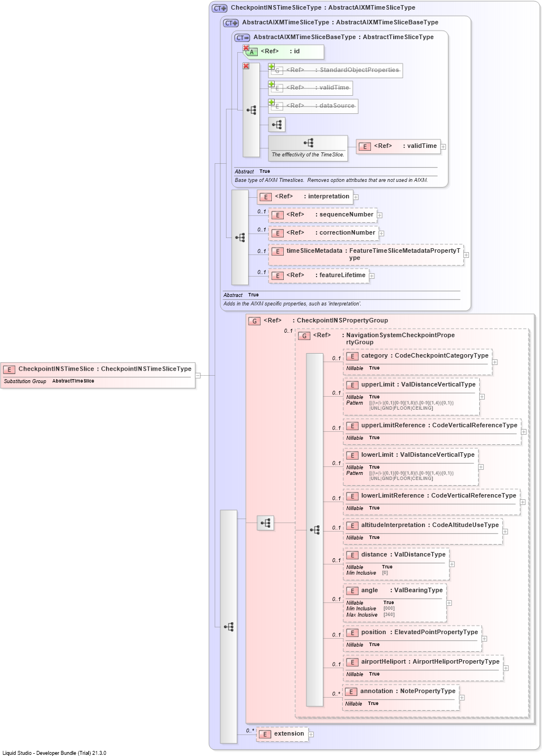The width and height of the screenshot is (542, 756).
Task: Click the attribute icon for id
Action: coord(253,52)
